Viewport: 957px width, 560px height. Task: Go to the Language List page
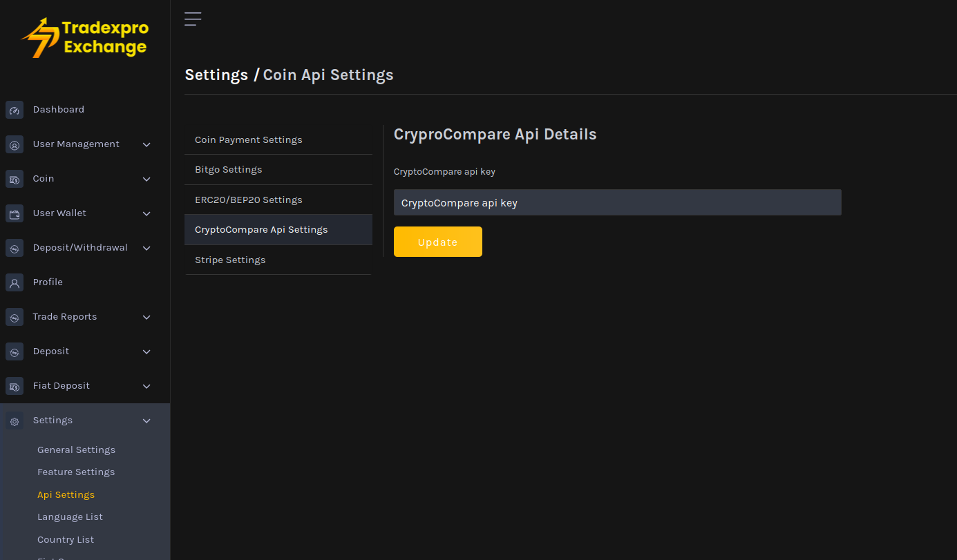[x=70, y=516]
